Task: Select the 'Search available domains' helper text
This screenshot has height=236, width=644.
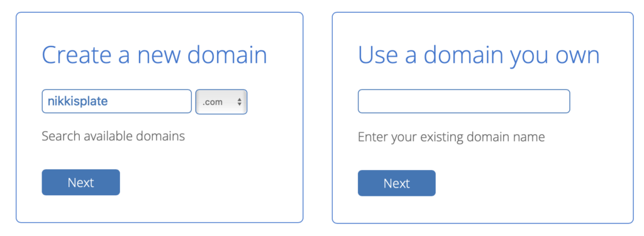Action: (x=113, y=136)
